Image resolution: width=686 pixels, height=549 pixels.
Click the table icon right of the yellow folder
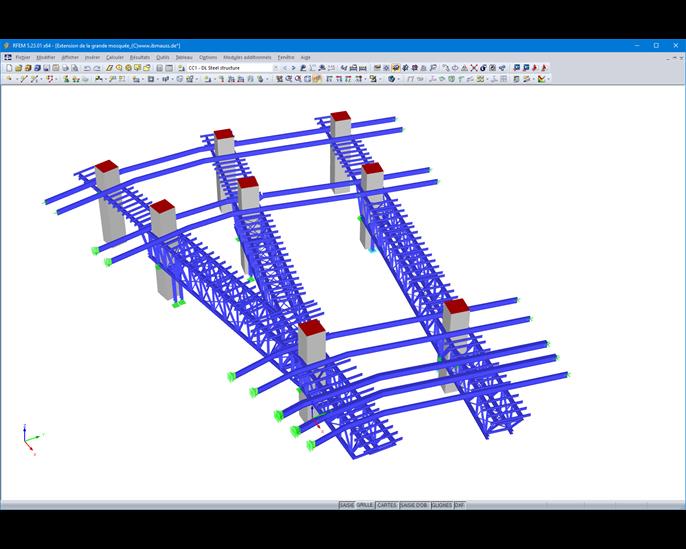coord(159,68)
